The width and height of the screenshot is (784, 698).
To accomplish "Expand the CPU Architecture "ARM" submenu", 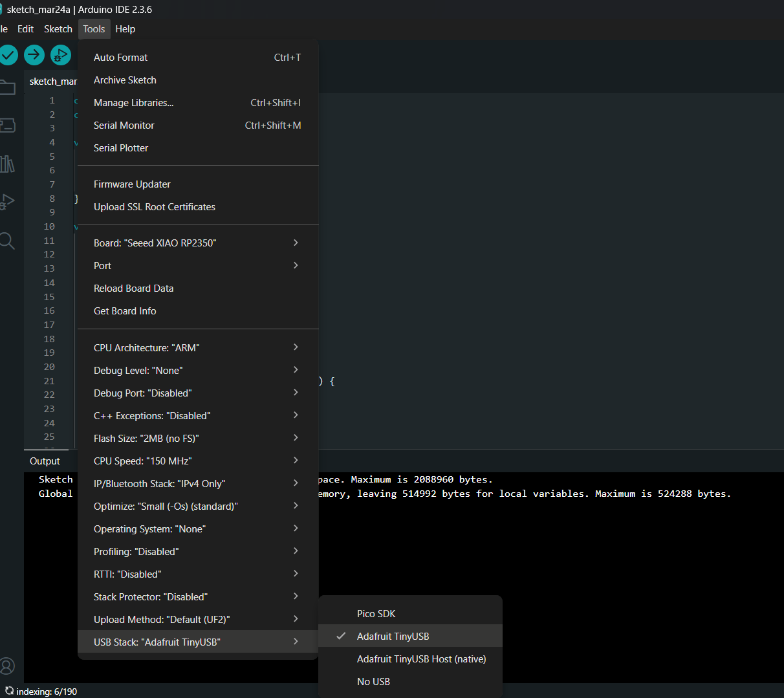I will coord(197,347).
